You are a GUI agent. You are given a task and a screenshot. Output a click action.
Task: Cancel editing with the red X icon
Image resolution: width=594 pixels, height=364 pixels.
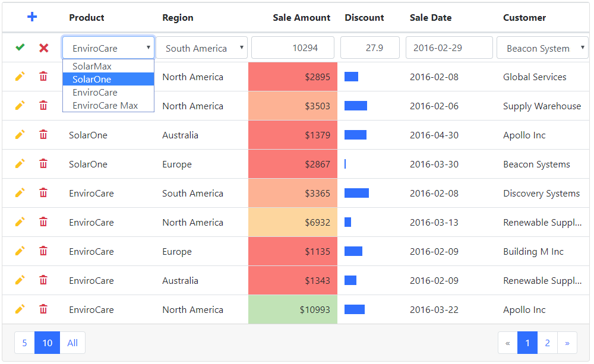[x=43, y=48]
